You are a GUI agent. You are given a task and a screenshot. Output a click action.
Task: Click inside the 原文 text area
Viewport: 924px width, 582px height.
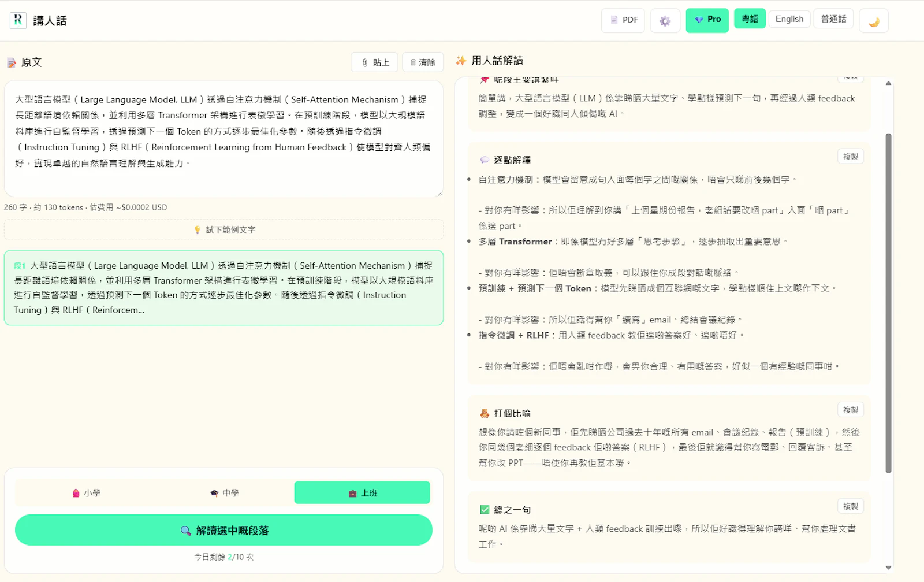223,139
